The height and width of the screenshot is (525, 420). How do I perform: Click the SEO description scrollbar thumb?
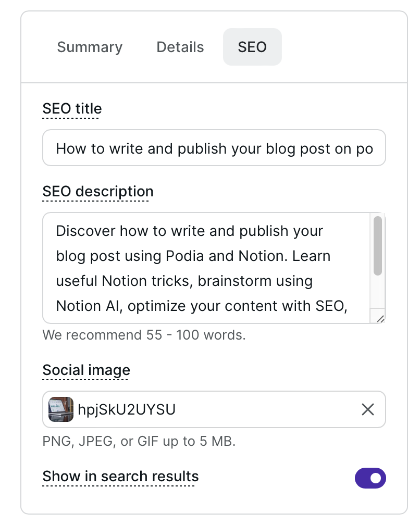[x=378, y=245]
